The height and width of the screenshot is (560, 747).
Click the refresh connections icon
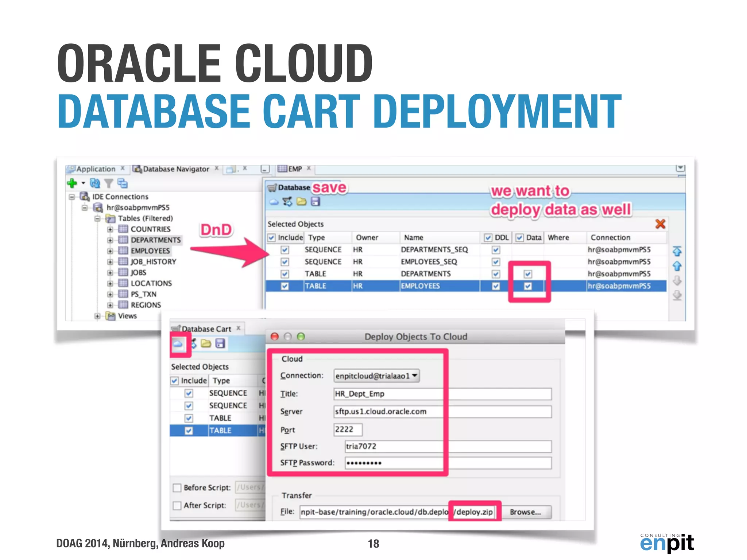pos(95,183)
